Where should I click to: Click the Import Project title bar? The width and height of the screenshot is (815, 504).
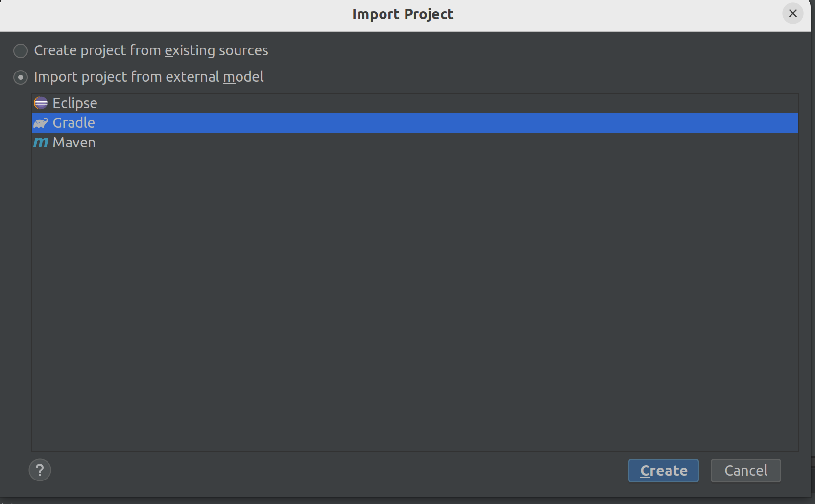point(403,14)
